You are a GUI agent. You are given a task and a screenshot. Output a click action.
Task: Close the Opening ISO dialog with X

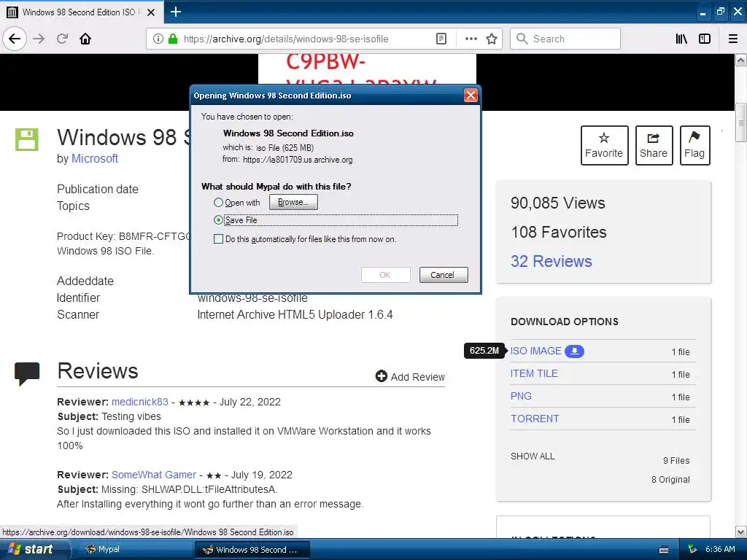(x=471, y=96)
